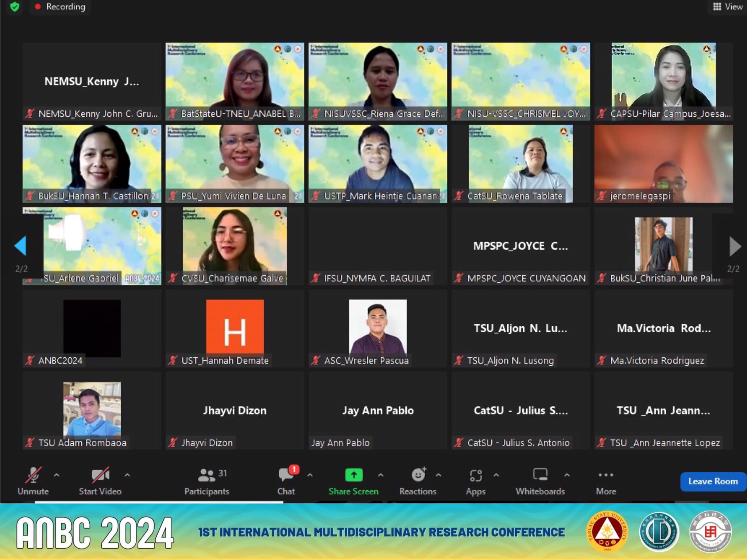The width and height of the screenshot is (747, 560).
Task: Click the red Recording indicator
Action: [60, 7]
